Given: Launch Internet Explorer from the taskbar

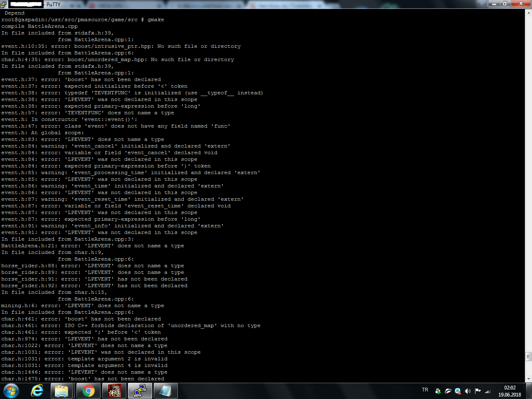Looking at the screenshot, I should (x=37, y=391).
